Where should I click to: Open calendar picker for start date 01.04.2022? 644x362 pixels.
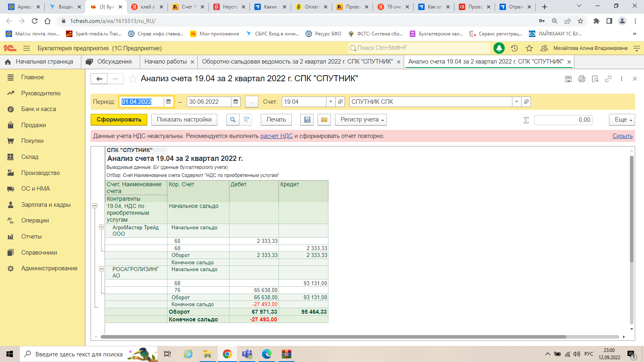pos(169,102)
